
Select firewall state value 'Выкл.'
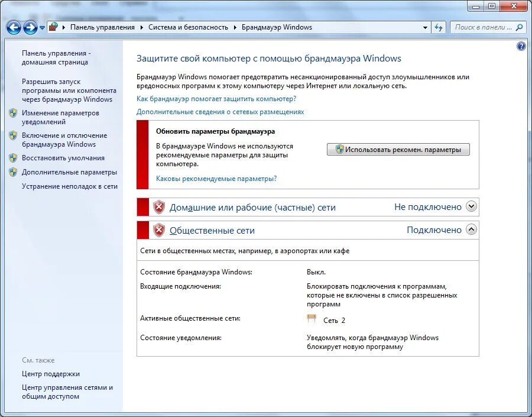pyautogui.click(x=316, y=272)
